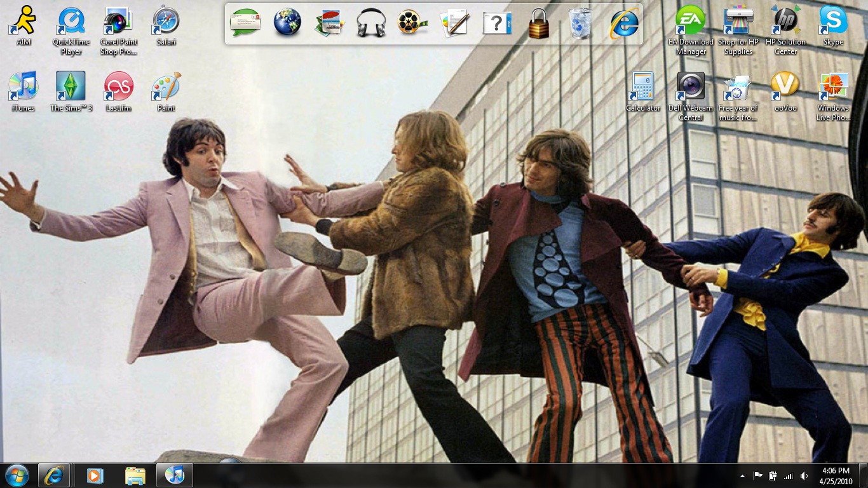Click the headphones icon in the dock
Viewport: 868px width, 488px height.
pos(371,24)
